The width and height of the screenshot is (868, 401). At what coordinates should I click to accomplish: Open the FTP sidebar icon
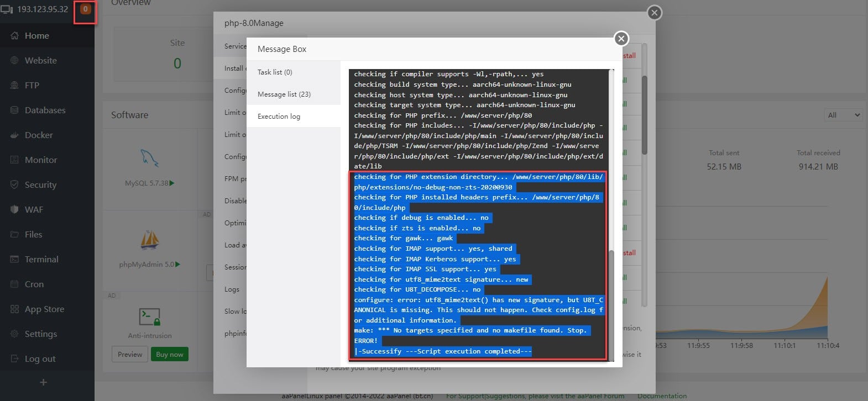click(14, 86)
